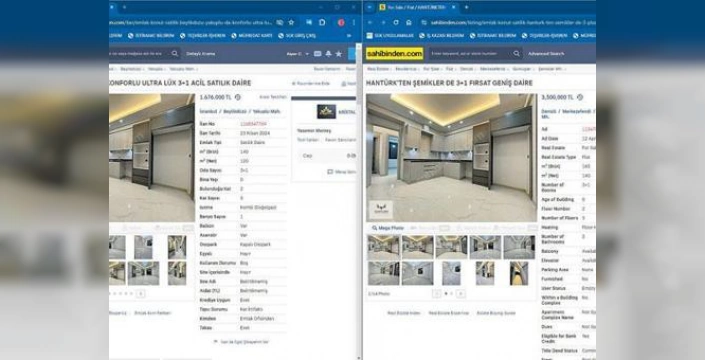Click the 'Otopark' row in the left listing
705x360 pixels.
243,244
